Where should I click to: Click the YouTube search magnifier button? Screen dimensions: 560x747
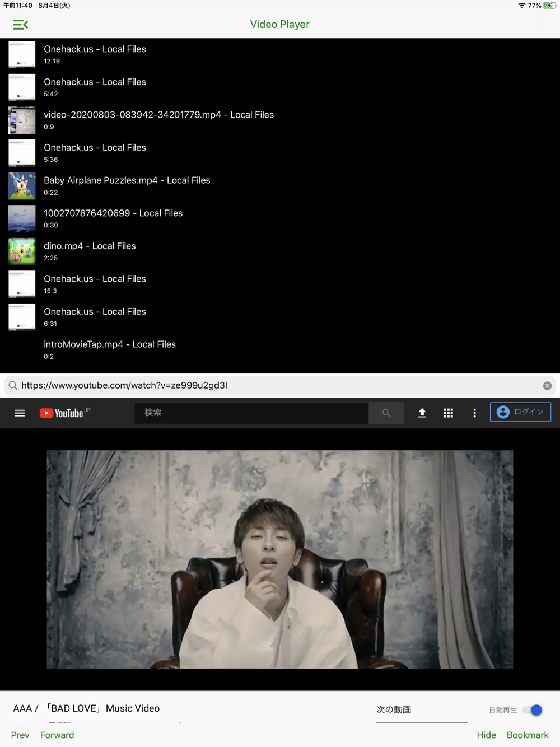tap(386, 413)
